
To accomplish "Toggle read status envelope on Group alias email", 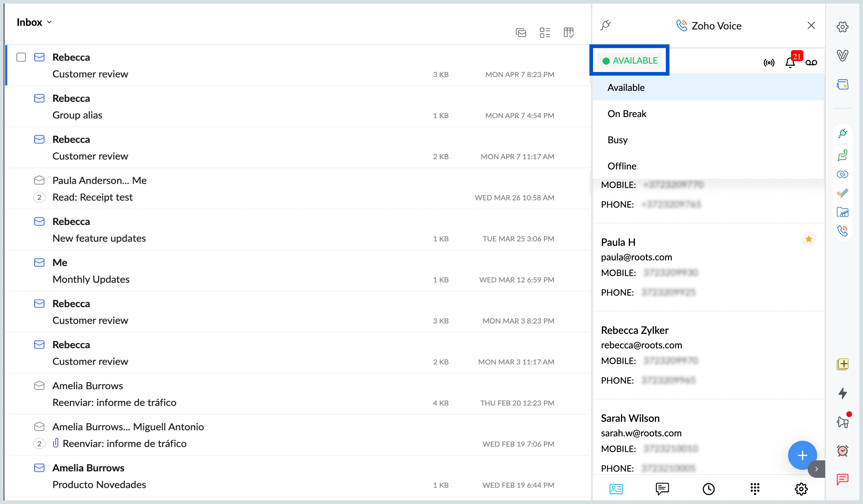I will tap(39, 98).
